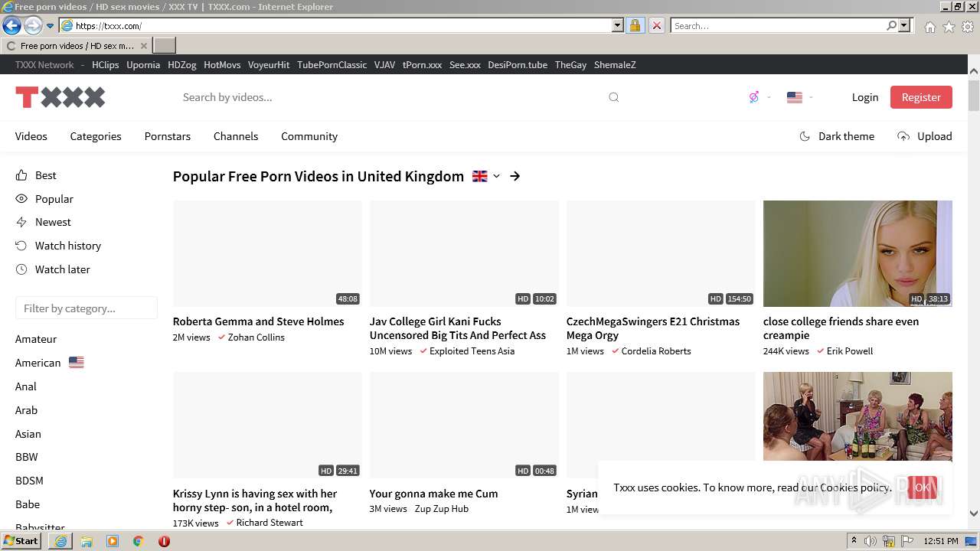Select Popular with the eye icon
Viewport: 980px width, 551px height.
click(44, 199)
